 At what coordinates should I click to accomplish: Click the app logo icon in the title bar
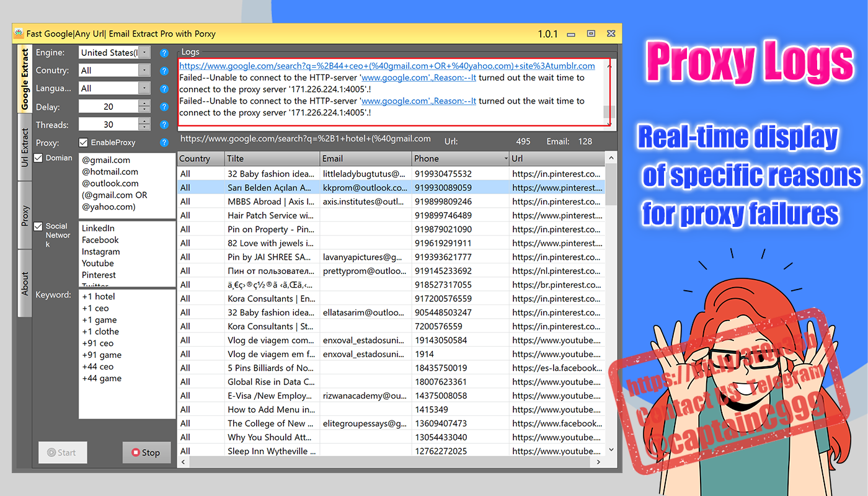pyautogui.click(x=18, y=33)
